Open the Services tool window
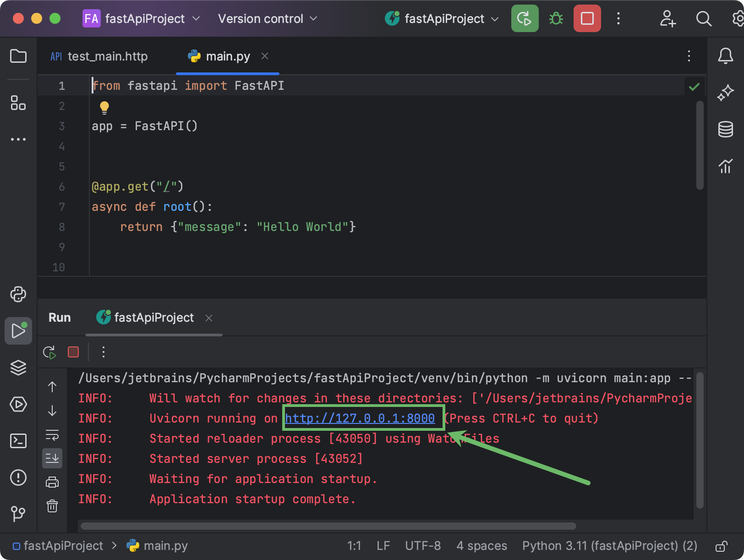 [18, 405]
